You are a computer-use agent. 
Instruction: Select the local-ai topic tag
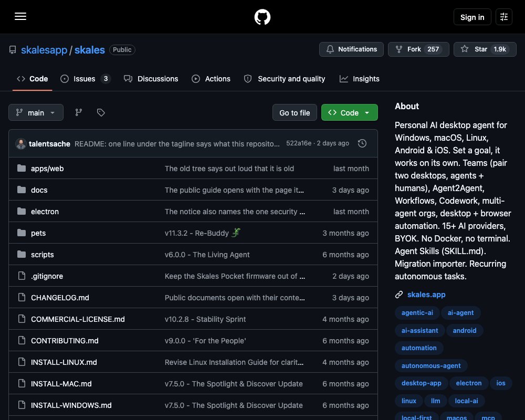(x=466, y=401)
